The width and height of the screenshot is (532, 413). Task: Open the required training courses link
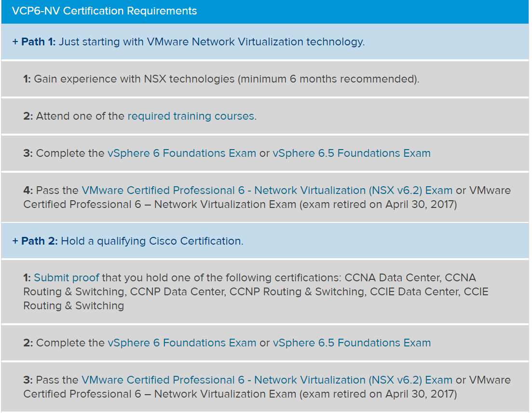coord(191,116)
